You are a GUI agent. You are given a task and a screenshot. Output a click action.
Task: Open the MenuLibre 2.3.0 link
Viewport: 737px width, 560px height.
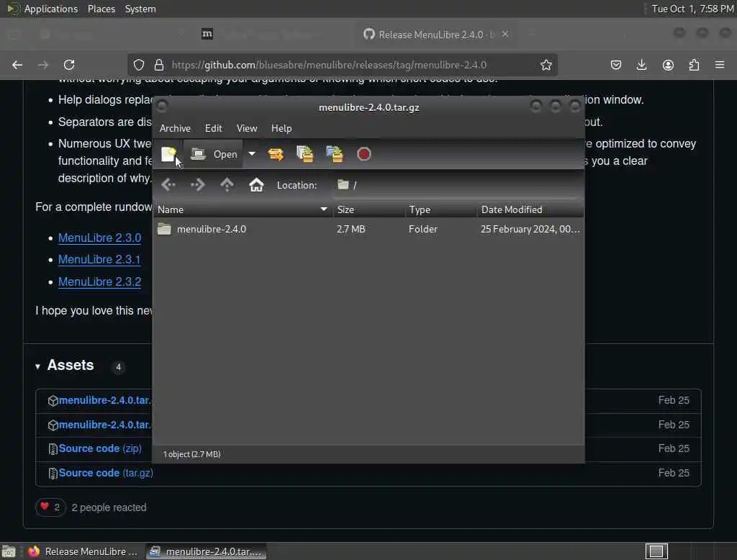click(x=99, y=238)
